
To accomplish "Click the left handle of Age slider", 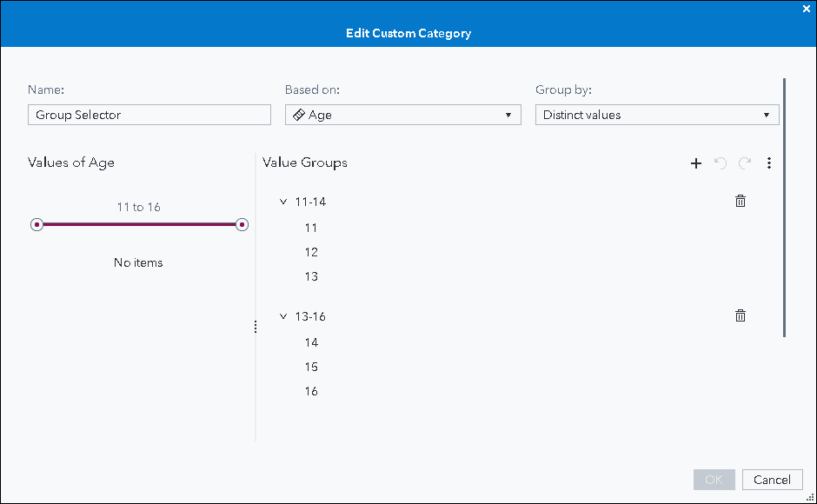I will [37, 225].
